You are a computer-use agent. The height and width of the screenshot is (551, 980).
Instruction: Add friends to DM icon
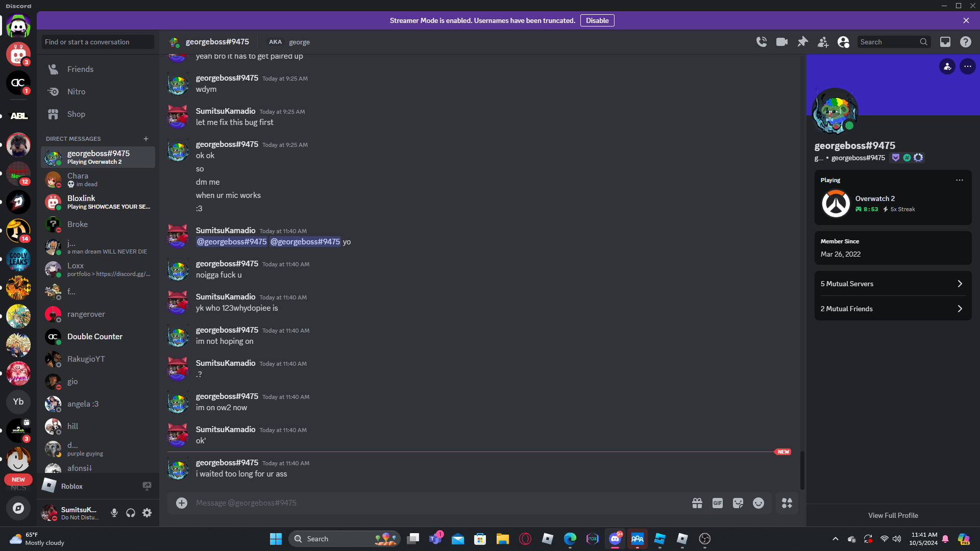pyautogui.click(x=823, y=42)
